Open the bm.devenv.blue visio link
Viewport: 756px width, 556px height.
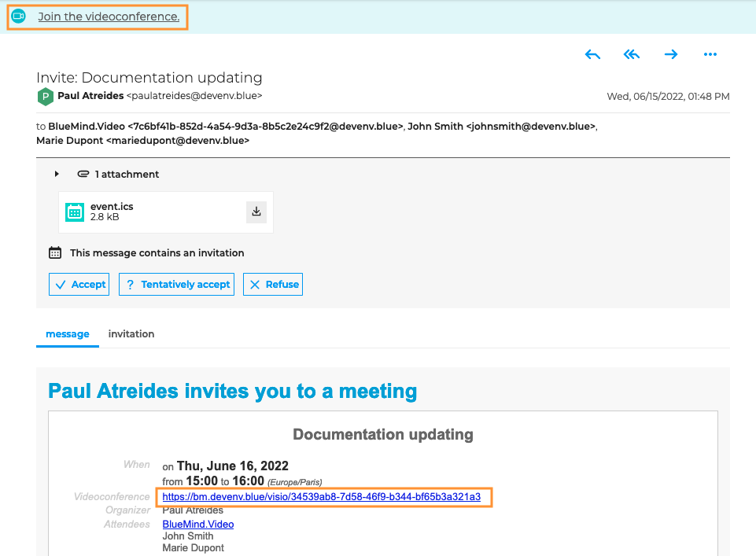pyautogui.click(x=322, y=497)
